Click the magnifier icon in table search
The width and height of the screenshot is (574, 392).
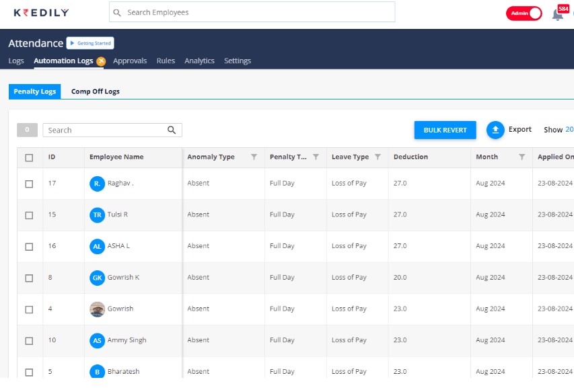pos(172,130)
